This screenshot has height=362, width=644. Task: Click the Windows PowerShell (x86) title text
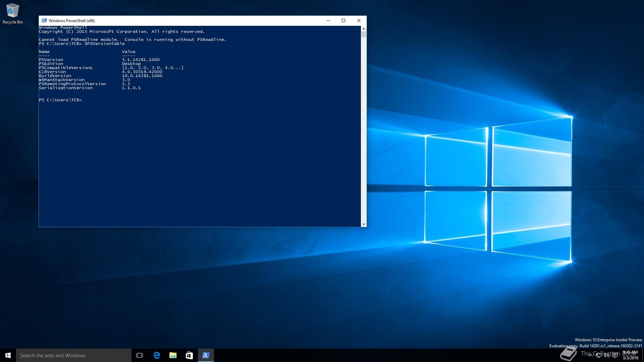pyautogui.click(x=72, y=21)
